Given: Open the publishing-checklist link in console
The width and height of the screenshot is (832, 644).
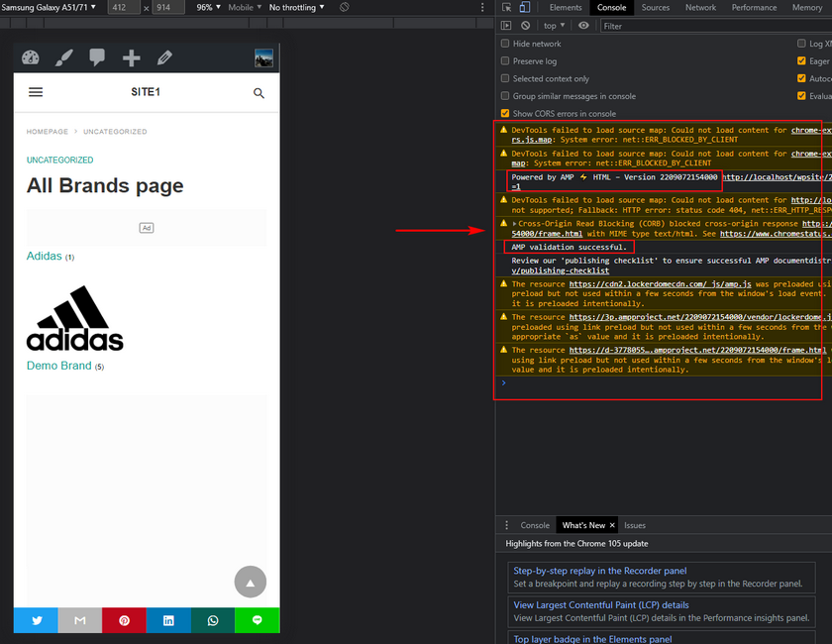Looking at the screenshot, I should (561, 270).
